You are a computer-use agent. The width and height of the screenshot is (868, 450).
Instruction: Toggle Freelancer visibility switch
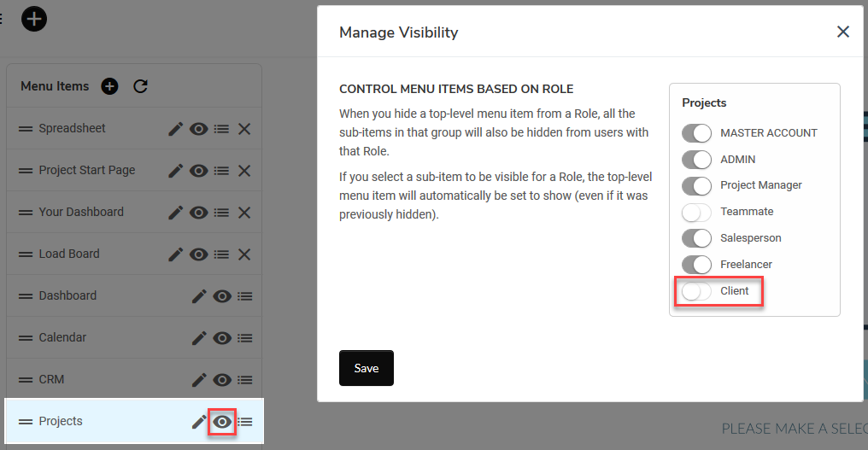point(696,265)
